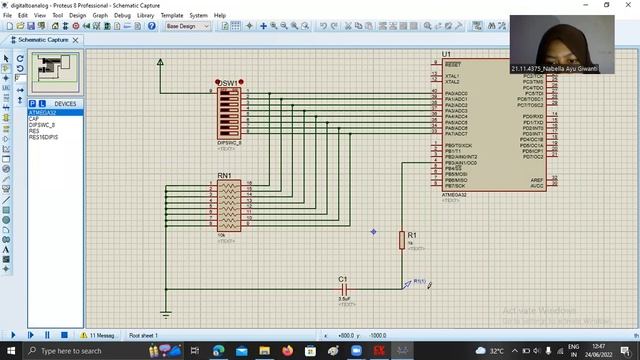Click the Rotate Anti-Clockwise icon
Screen dimensions: 640x360
click(x=20, y=69)
